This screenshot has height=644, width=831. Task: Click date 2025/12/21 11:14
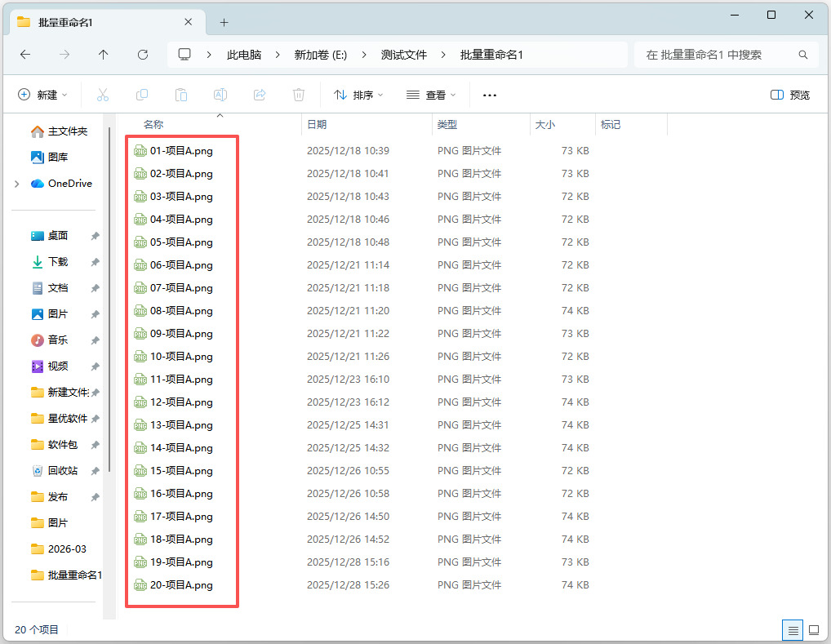pyautogui.click(x=348, y=265)
